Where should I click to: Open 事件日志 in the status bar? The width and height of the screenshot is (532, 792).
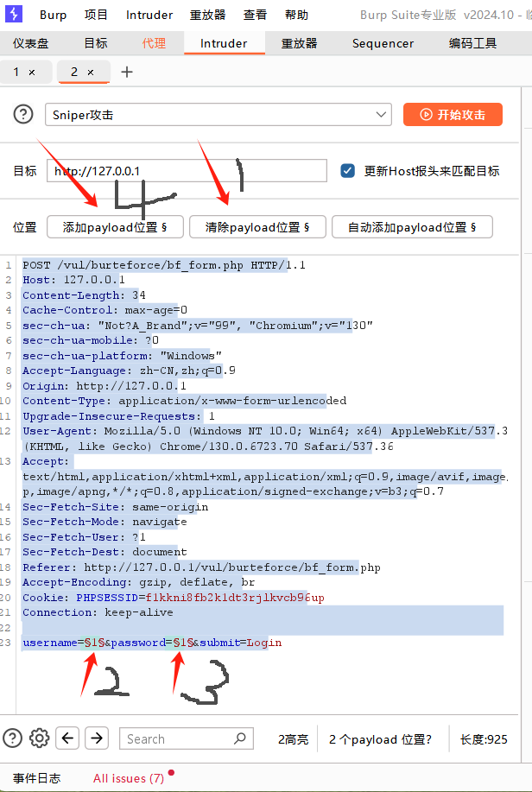[37, 778]
